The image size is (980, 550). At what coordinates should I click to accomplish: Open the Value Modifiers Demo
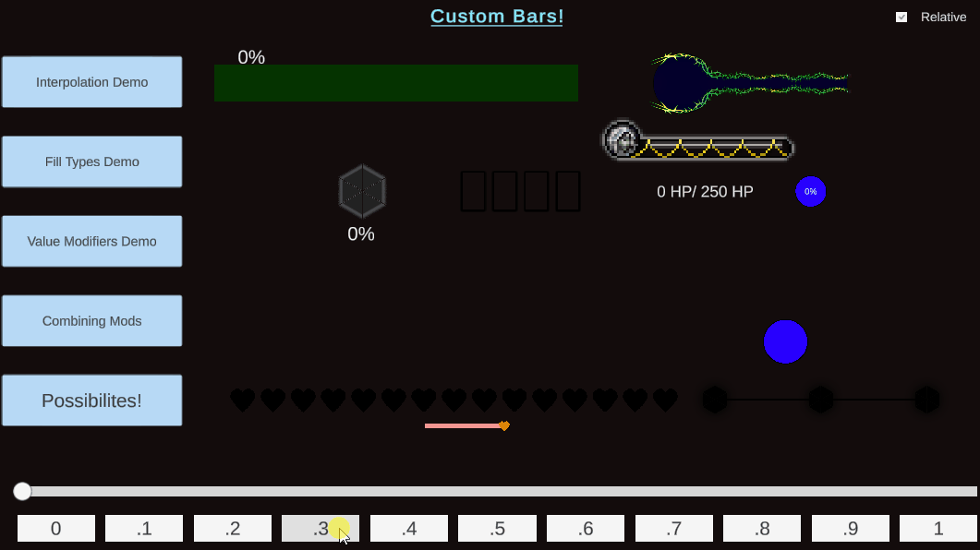click(x=91, y=241)
